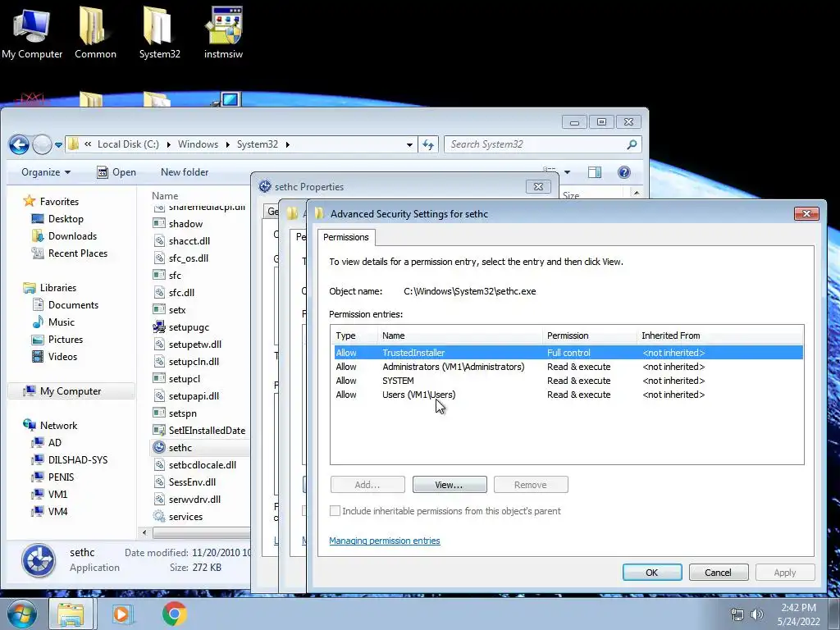840x630 pixels.
Task: Click the taskbar clock
Action: click(798, 614)
